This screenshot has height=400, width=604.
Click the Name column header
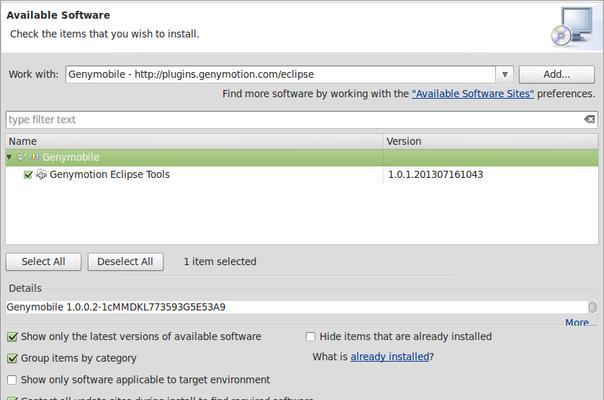pyautogui.click(x=195, y=141)
